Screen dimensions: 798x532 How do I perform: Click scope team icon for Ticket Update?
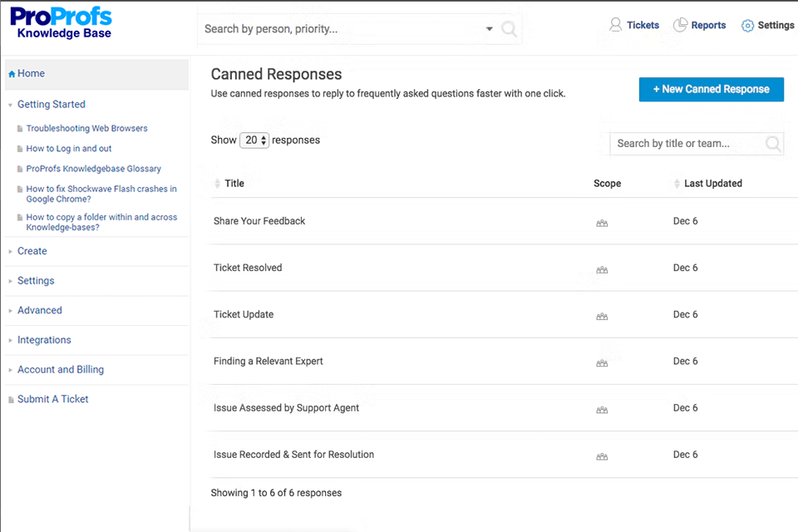pos(602,317)
